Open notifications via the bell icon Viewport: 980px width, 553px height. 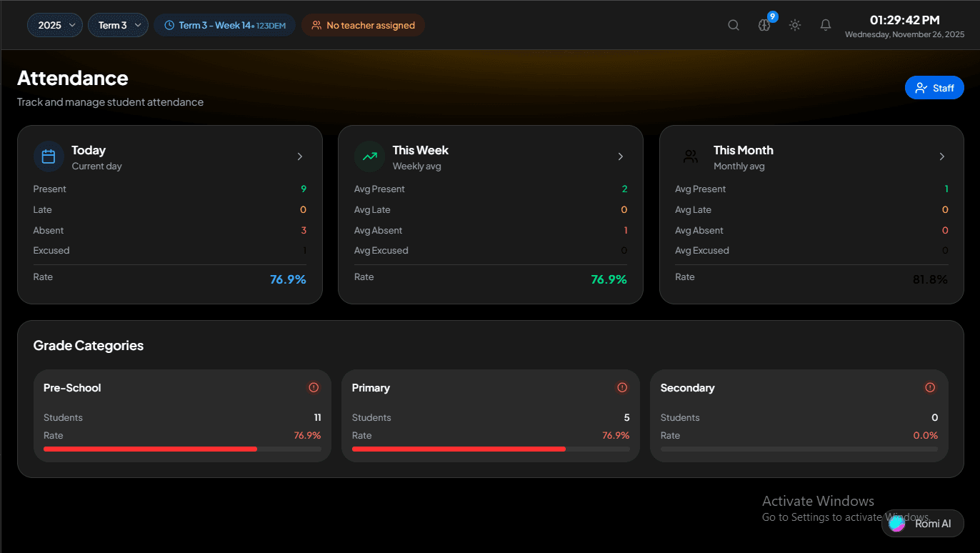[x=825, y=24]
